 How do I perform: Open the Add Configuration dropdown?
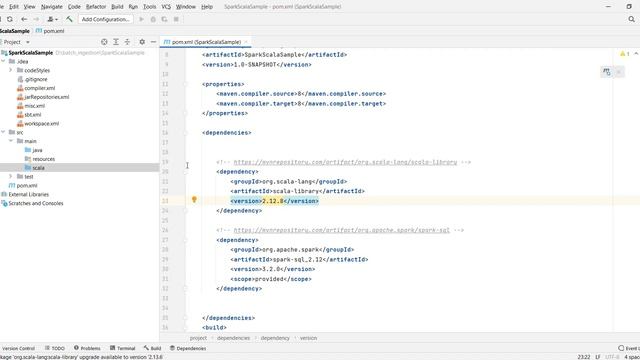[x=106, y=19]
